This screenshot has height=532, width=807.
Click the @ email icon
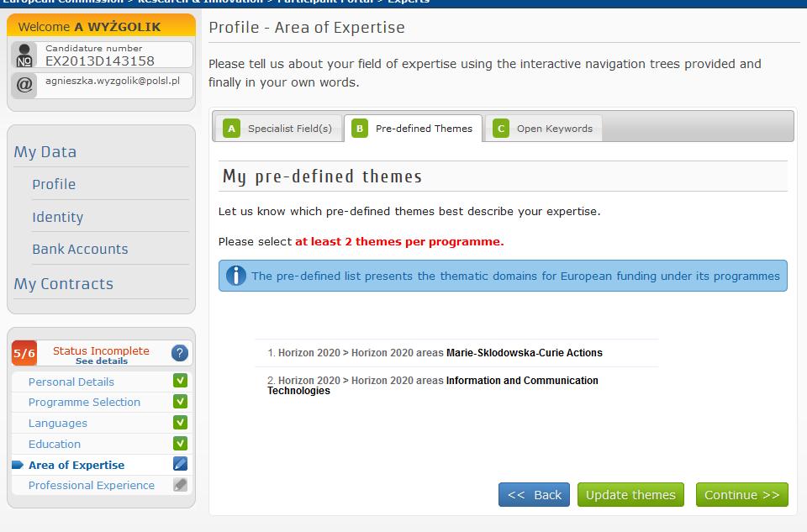[x=24, y=85]
